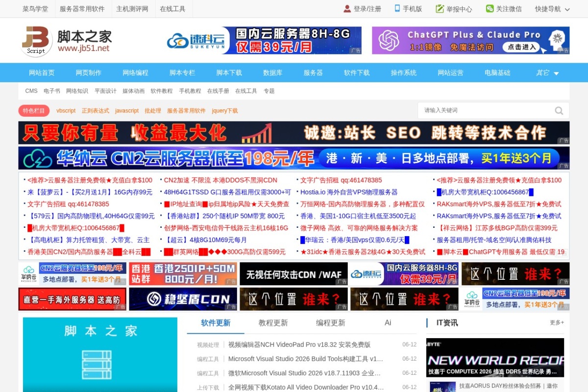Switch to the 教程更新 tab
The image size is (588, 392).
pos(273,323)
